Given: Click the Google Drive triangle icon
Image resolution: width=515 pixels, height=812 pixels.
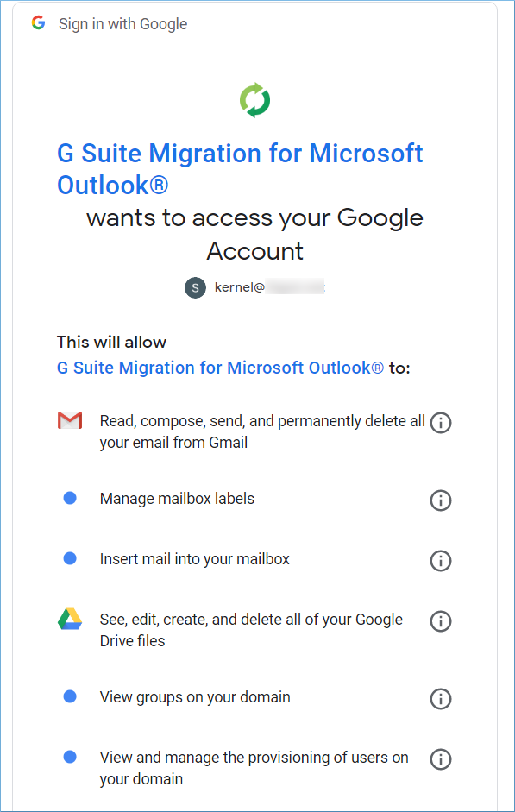Looking at the screenshot, I should 70,620.
